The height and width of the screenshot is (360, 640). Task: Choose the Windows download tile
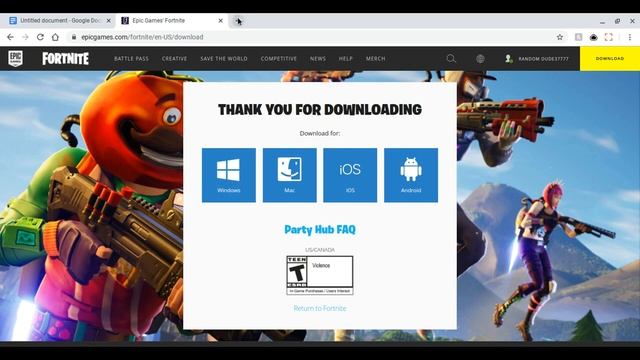pyautogui.click(x=229, y=175)
